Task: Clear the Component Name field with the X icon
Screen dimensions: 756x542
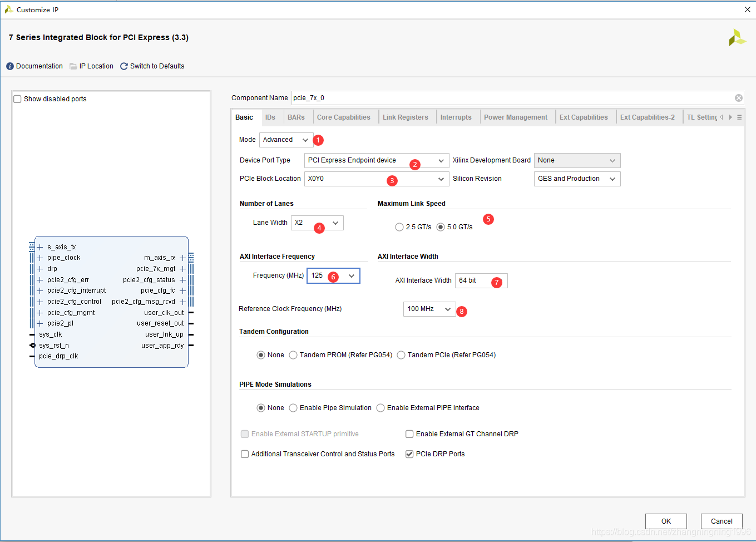Action: (739, 98)
